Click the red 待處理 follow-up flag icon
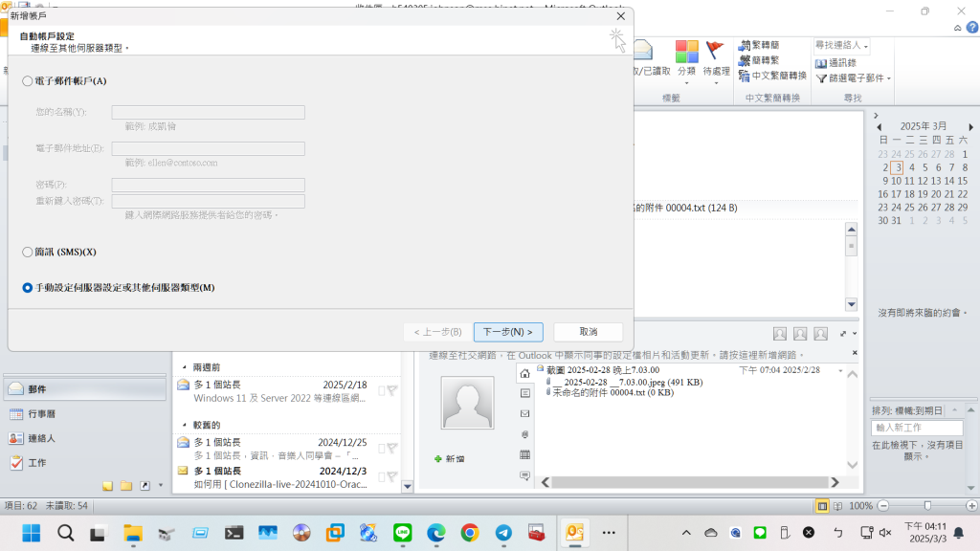This screenshot has height=551, width=980. 715,52
